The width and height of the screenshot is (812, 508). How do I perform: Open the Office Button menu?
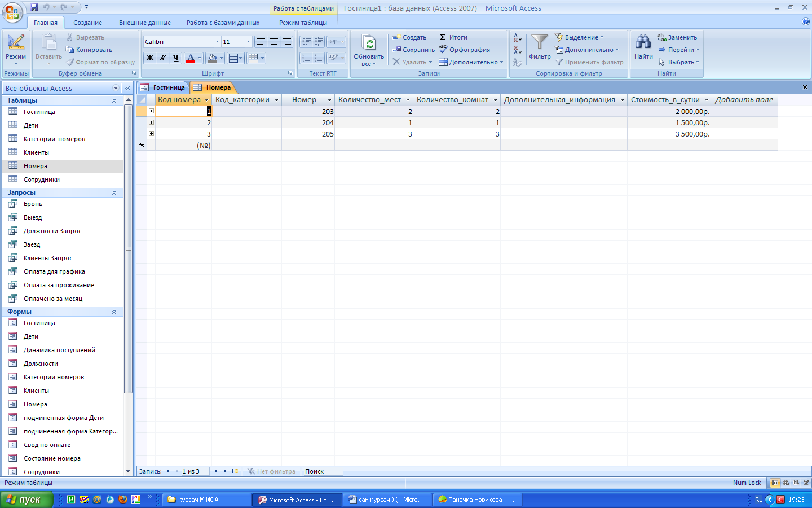point(12,12)
